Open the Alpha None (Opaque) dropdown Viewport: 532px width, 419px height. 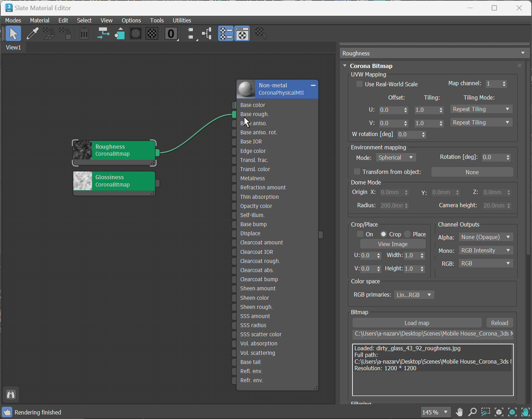pyautogui.click(x=486, y=237)
